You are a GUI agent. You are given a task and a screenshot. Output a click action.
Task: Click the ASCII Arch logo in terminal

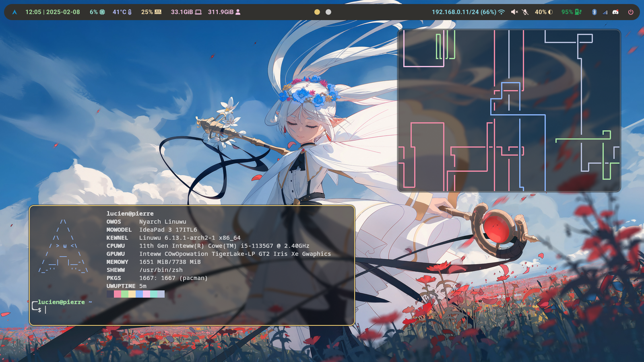[63, 246]
